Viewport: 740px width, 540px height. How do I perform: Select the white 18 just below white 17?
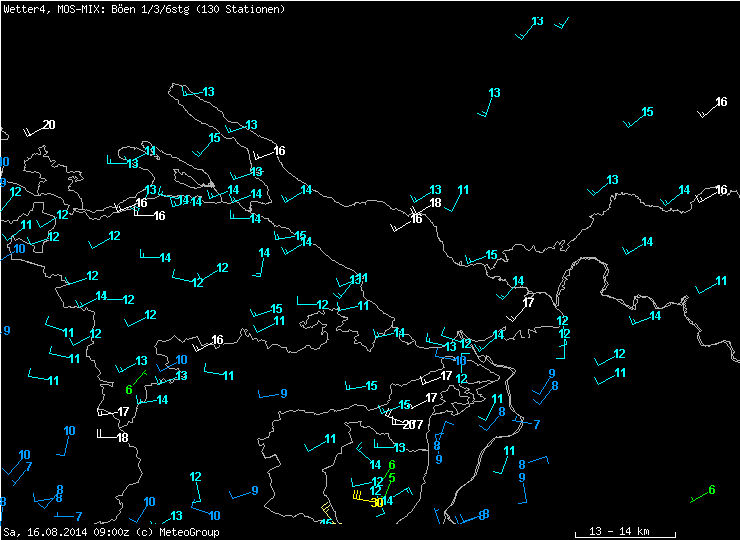click(123, 438)
